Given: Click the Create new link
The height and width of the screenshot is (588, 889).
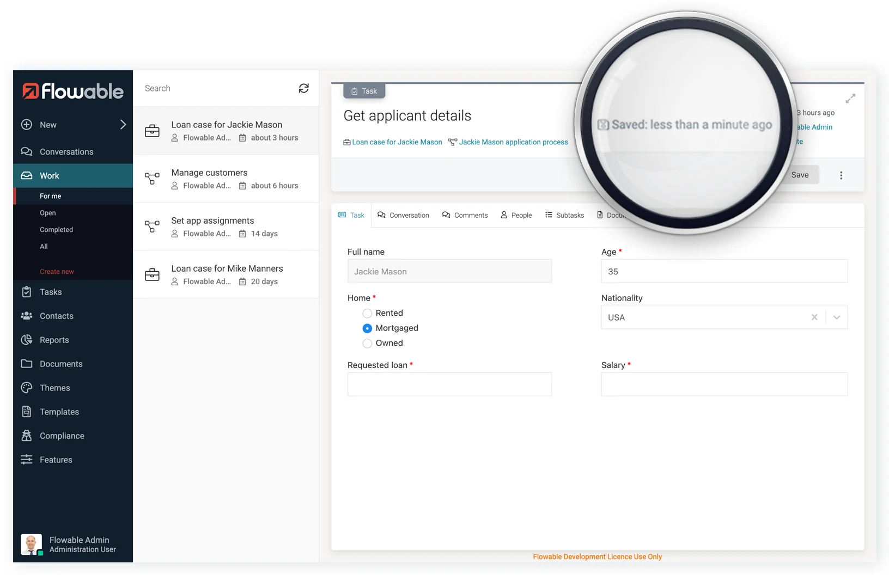Looking at the screenshot, I should point(57,272).
